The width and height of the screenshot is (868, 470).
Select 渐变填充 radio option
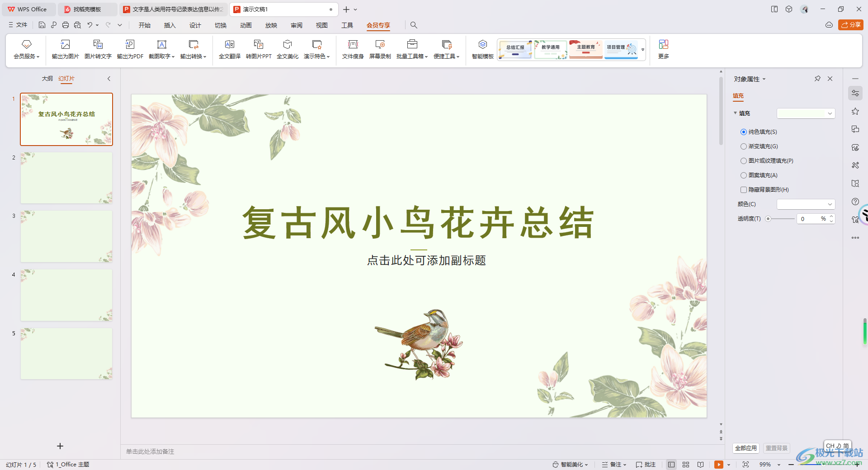tap(744, 146)
